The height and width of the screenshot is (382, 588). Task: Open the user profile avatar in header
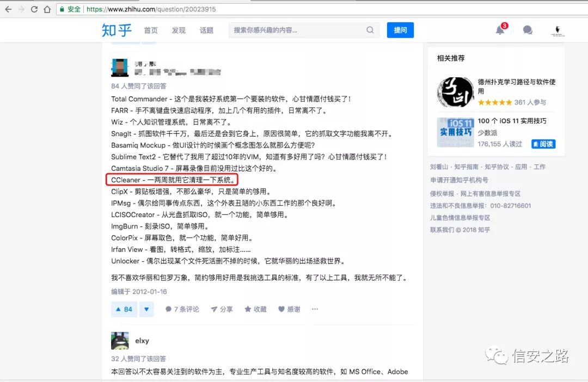[558, 30]
